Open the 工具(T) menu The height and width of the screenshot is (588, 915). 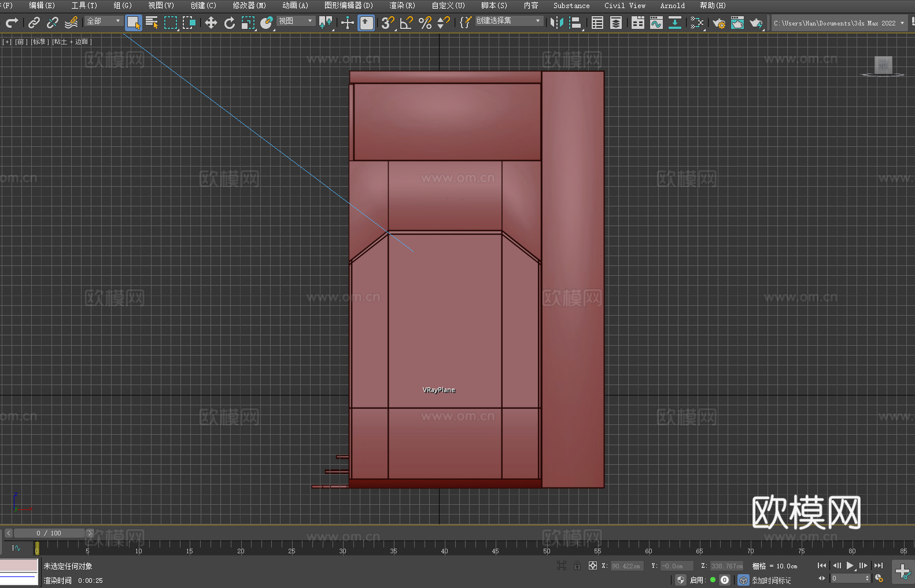(x=84, y=5)
